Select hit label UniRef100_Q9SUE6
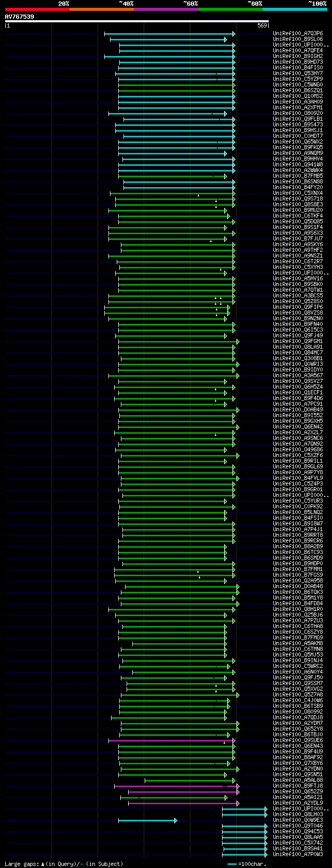The width and height of the screenshot is (332, 868). [298, 741]
